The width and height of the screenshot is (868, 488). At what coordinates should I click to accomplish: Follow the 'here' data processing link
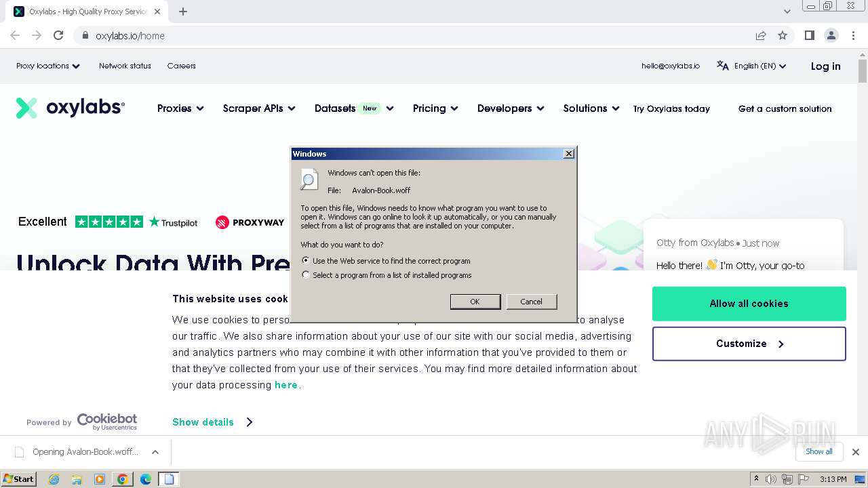pyautogui.click(x=285, y=385)
